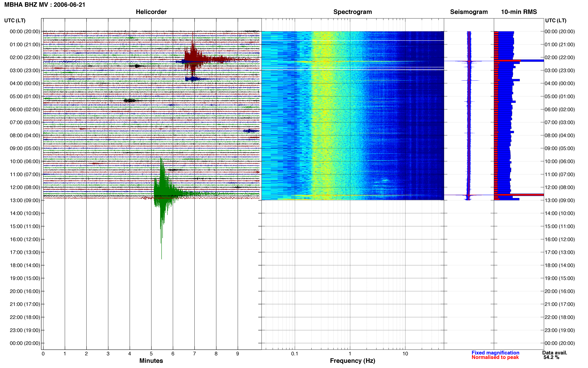Click the 3 tick label on the Minutes axis
This screenshot has height=368, width=588.
coord(108,354)
